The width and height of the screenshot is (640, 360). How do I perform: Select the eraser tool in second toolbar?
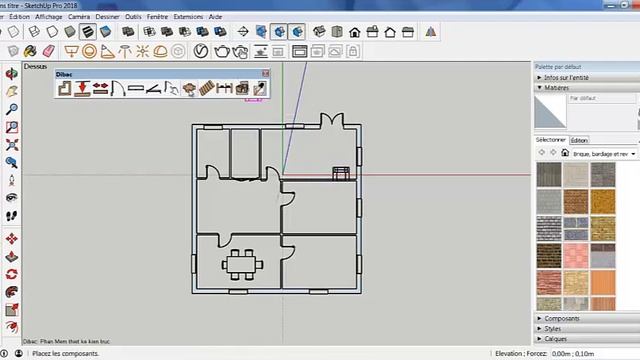point(49,51)
